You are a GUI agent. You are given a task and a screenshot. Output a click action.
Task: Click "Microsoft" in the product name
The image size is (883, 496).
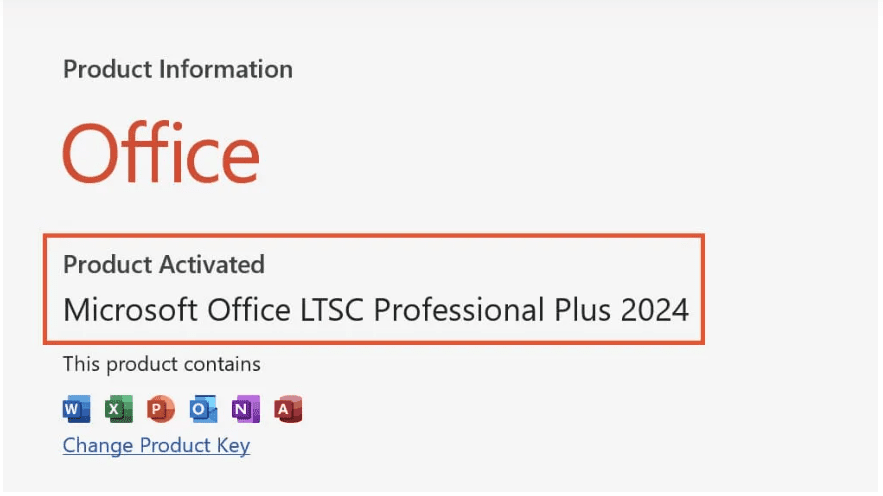130,309
